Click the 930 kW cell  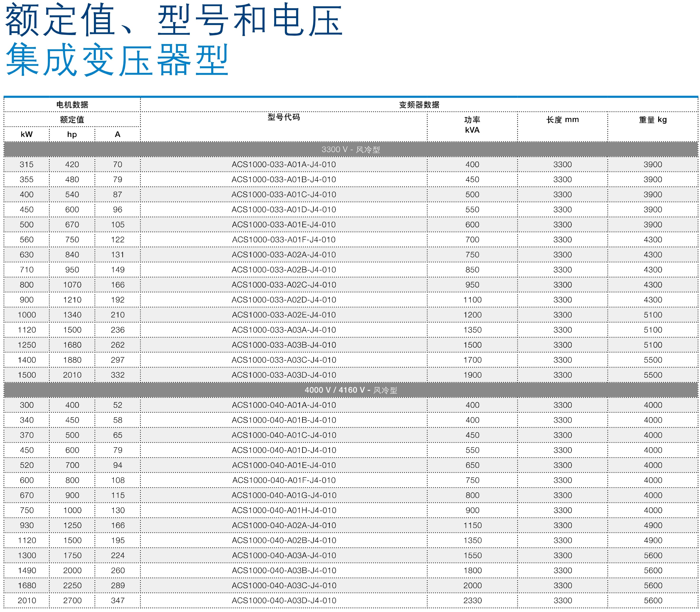(27, 525)
